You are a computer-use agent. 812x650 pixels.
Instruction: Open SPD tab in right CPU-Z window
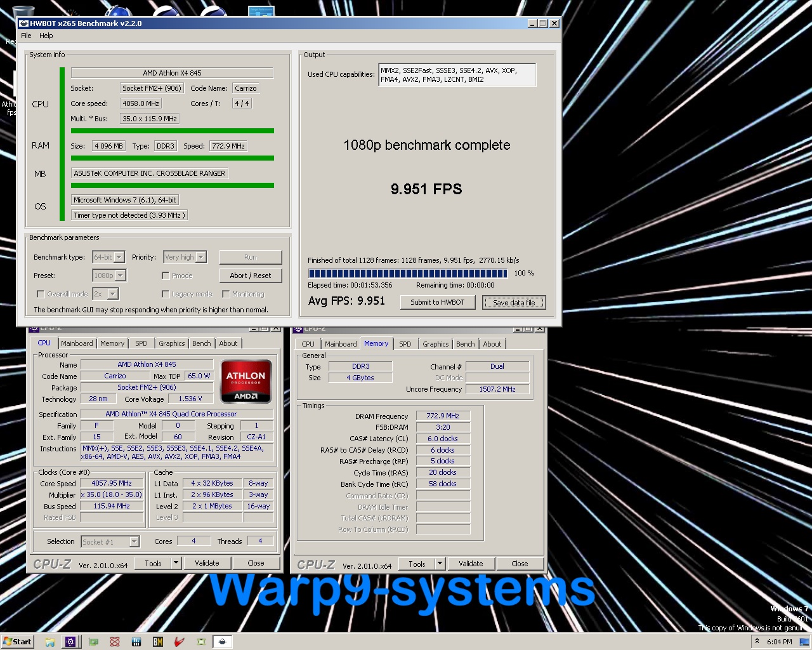[405, 344]
